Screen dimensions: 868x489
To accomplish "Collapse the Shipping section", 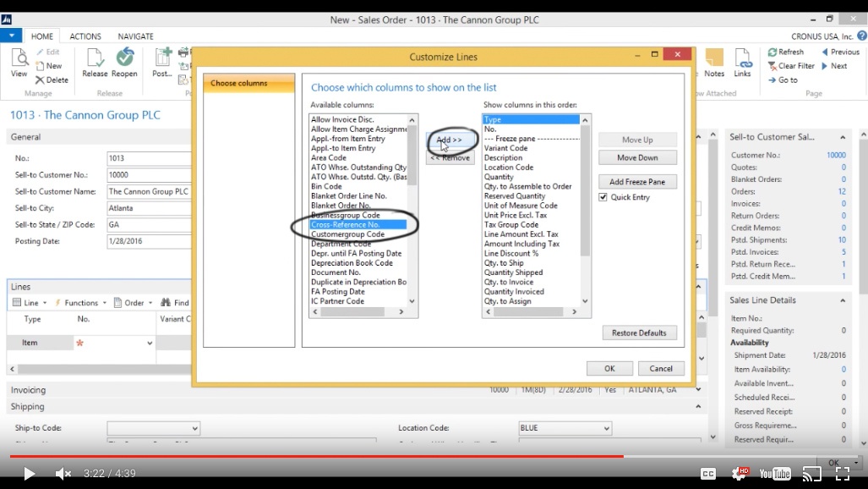I will tap(698, 406).
